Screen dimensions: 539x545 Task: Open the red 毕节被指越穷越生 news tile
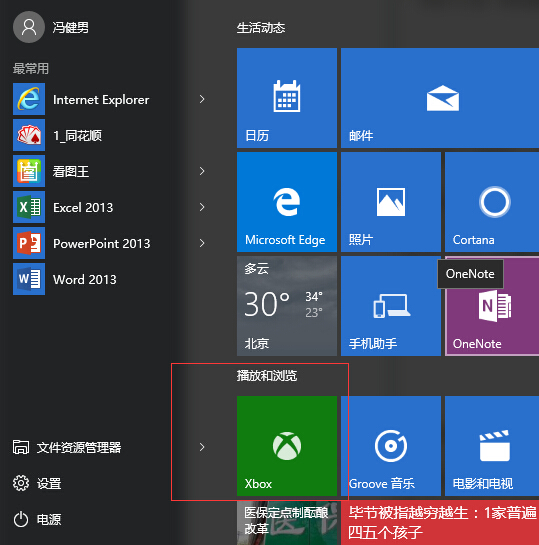click(440, 522)
